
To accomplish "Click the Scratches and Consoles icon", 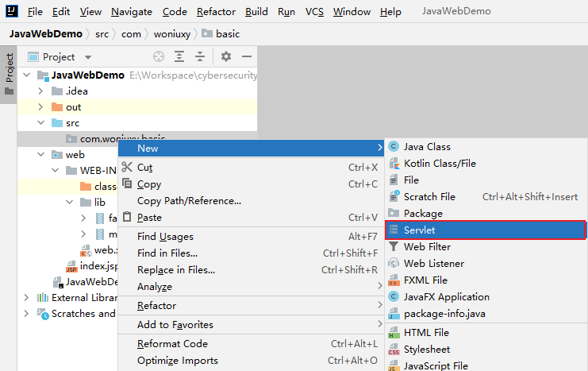I will click(x=43, y=314).
